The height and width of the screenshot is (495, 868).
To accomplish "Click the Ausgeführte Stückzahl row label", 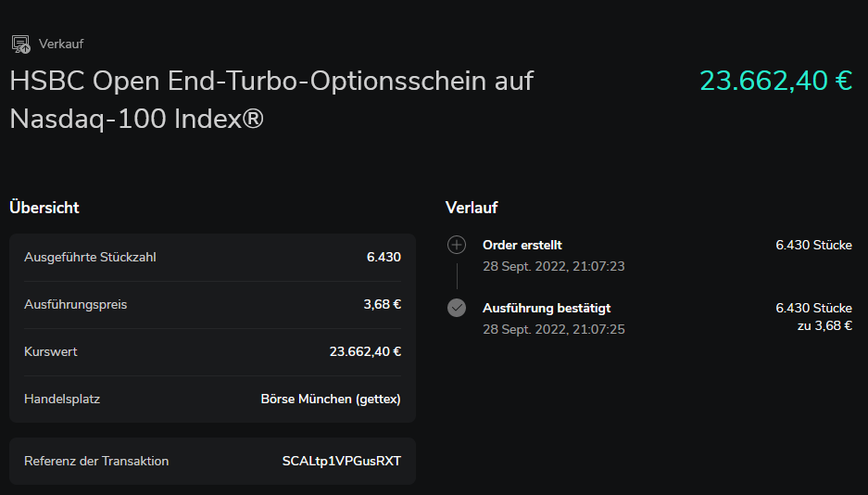I will [x=90, y=257].
